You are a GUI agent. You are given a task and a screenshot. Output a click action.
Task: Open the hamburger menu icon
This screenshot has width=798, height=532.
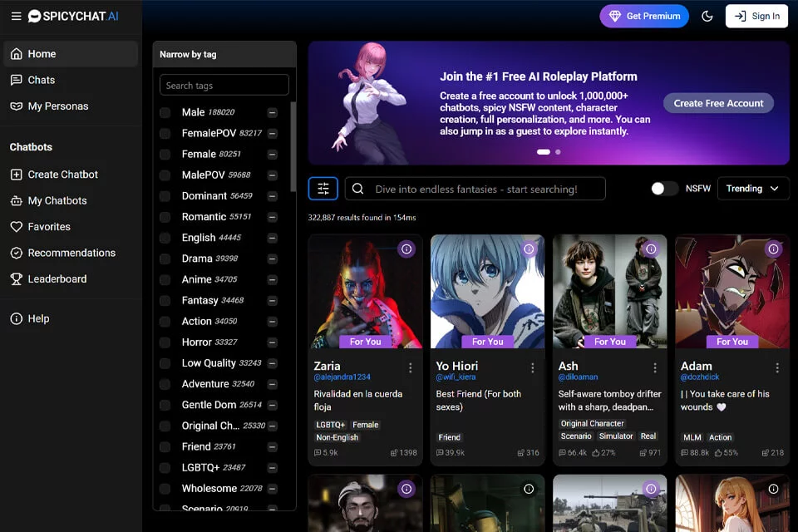[17, 17]
